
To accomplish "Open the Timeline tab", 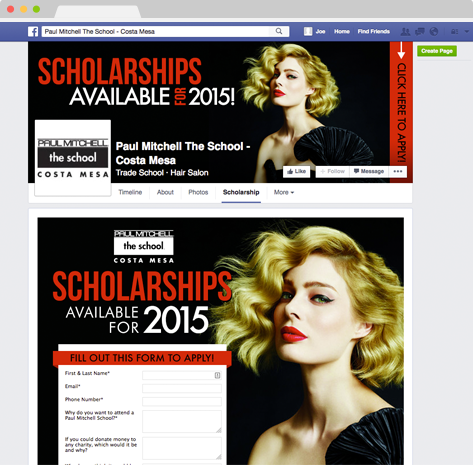I will [130, 192].
